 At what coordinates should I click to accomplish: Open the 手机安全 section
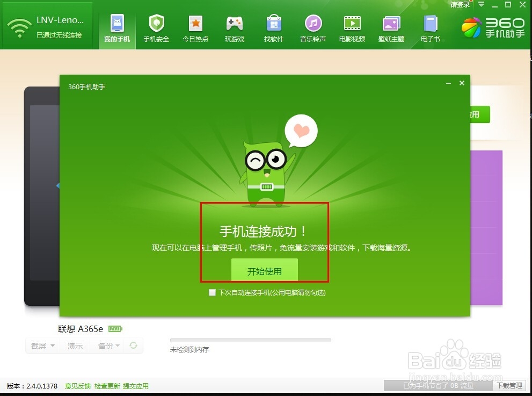point(156,28)
